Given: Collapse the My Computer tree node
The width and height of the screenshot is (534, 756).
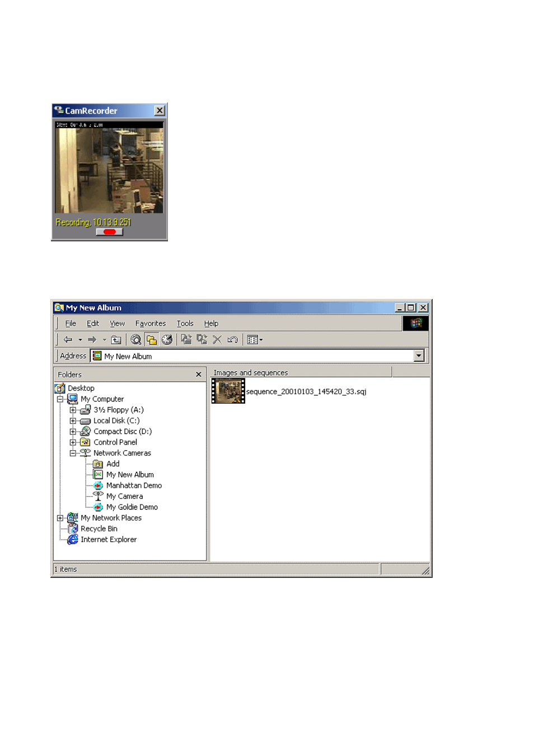Looking at the screenshot, I should point(60,399).
